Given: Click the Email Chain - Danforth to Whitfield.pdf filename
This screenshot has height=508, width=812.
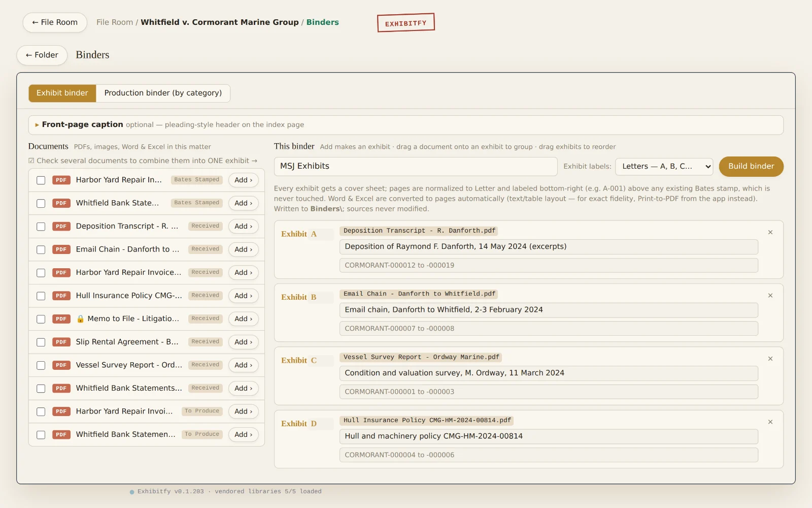Looking at the screenshot, I should click(x=419, y=294).
